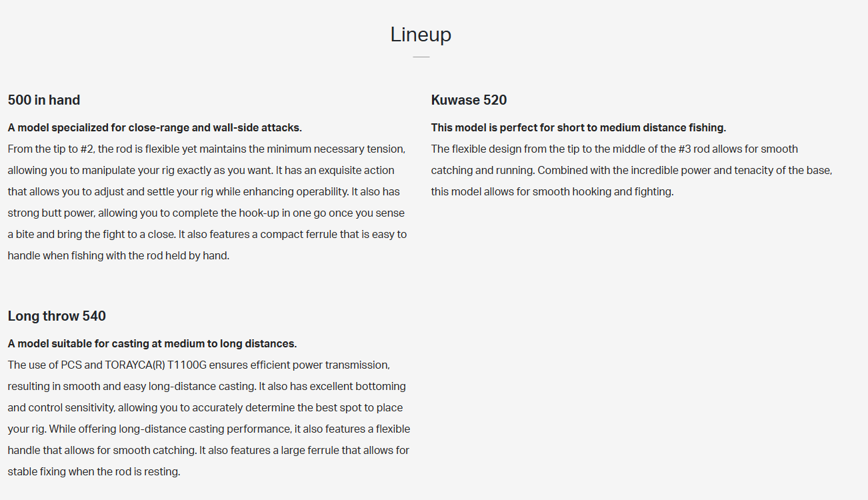Click the divider line below Lineup
The width and height of the screenshot is (868, 500).
[x=421, y=57]
